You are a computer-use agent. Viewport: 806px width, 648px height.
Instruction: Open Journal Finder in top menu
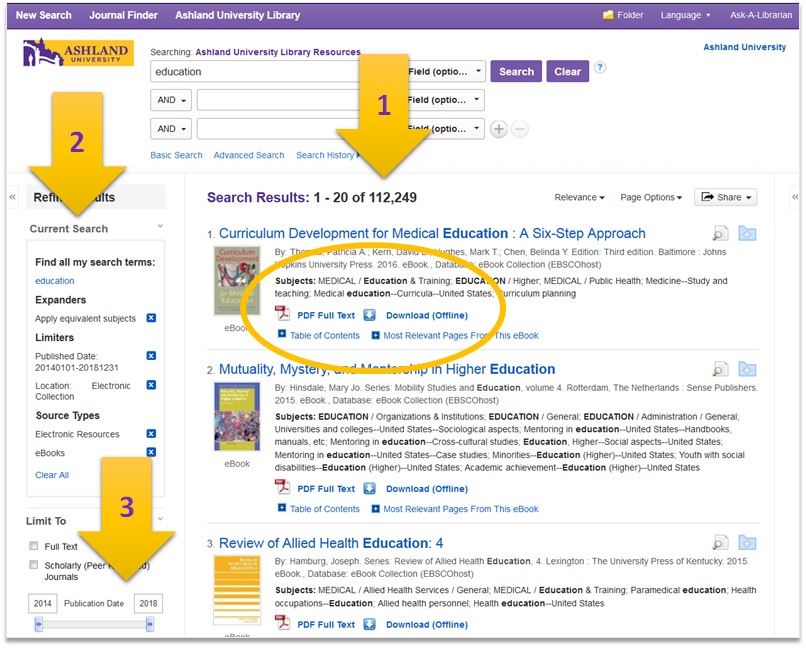pos(123,15)
